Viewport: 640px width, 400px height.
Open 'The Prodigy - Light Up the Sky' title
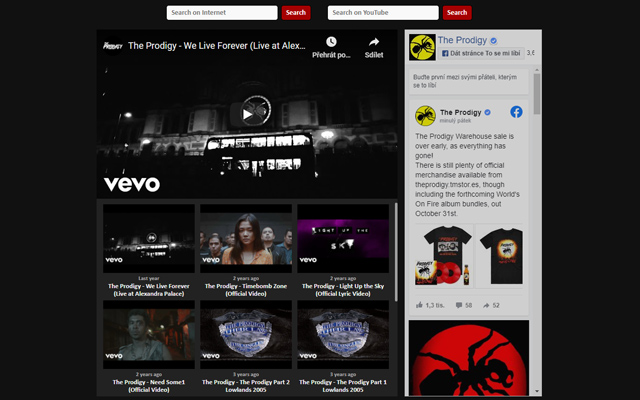343,286
